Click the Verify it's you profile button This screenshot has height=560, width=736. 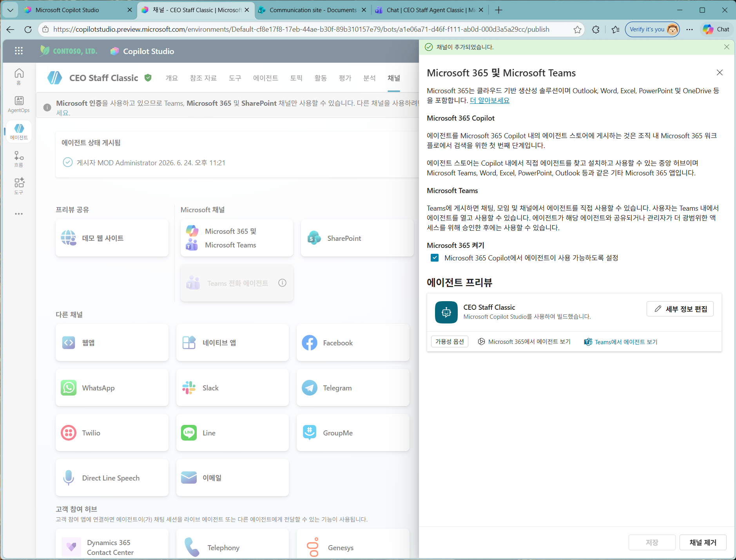tap(653, 29)
